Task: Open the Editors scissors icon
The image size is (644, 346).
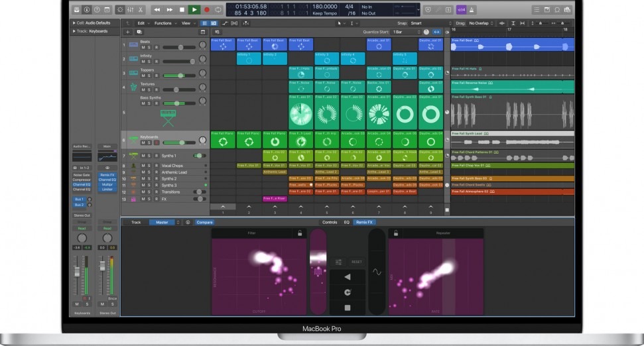Action: 141,9
